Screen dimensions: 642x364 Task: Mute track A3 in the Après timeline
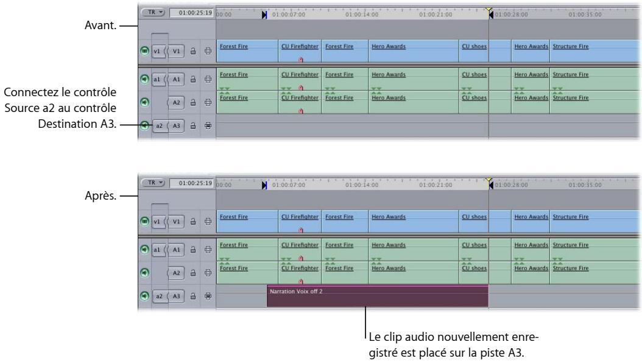pos(144,296)
